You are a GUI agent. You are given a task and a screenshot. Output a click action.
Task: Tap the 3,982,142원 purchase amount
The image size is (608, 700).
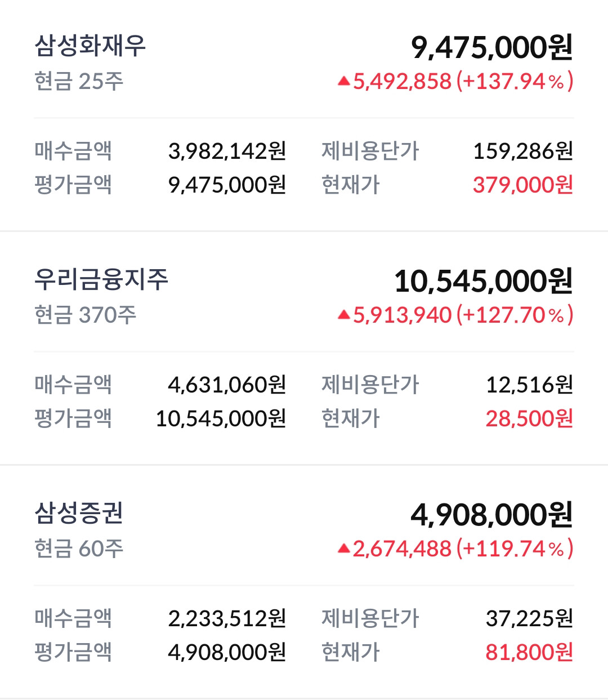[x=227, y=151]
